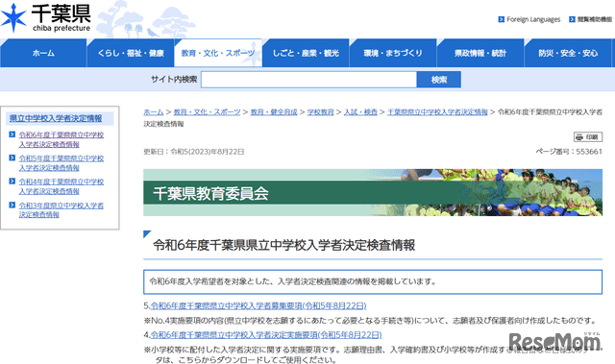Click arrow icon beside 令和6年度 sidebar link

[12, 134]
